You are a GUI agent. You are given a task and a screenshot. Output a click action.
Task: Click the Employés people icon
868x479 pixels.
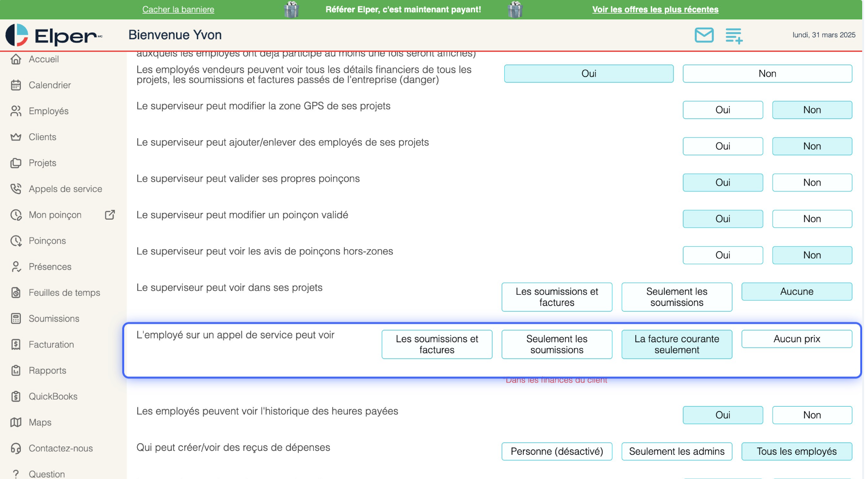[x=16, y=111]
